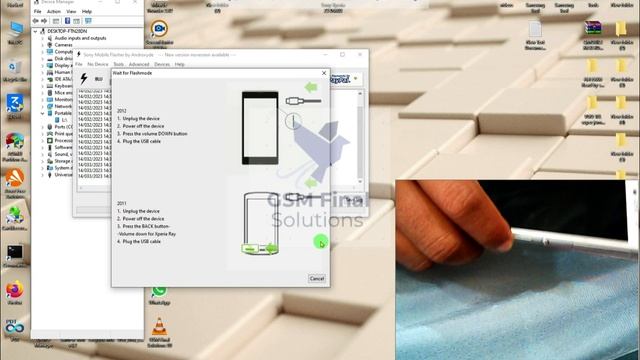Select the Disk drives category icon

(50, 58)
